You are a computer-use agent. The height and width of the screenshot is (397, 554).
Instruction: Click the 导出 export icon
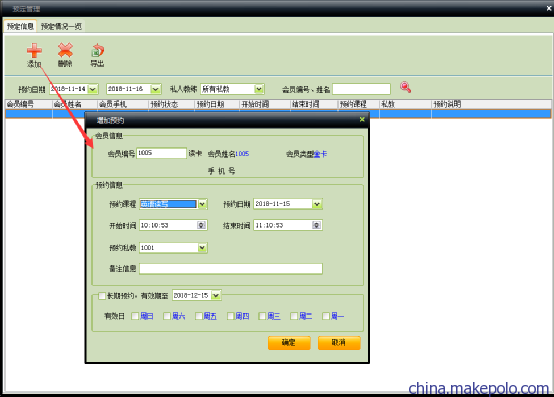tap(97, 51)
